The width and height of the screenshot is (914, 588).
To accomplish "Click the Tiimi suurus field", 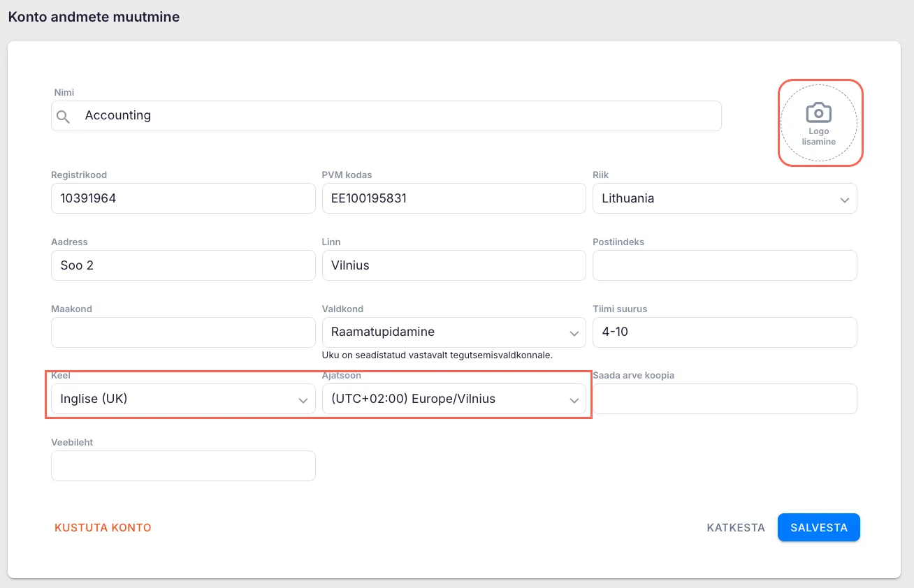I will pos(724,332).
